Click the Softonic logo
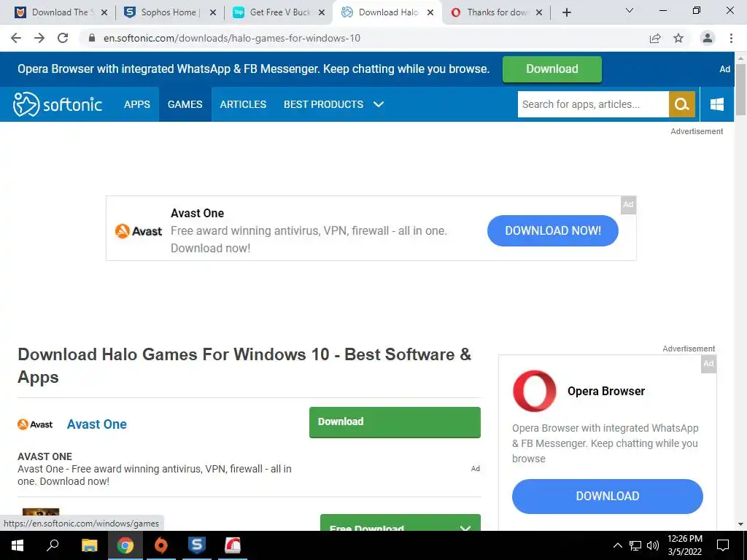The image size is (747, 560). click(x=57, y=104)
